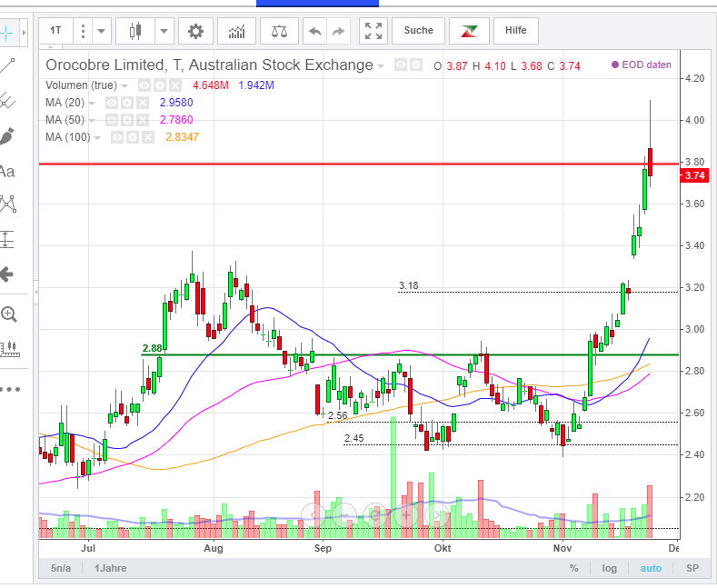Screen dimensions: 717x588
Task: Select the zoom-in magnifier tool
Action: pos(9,314)
